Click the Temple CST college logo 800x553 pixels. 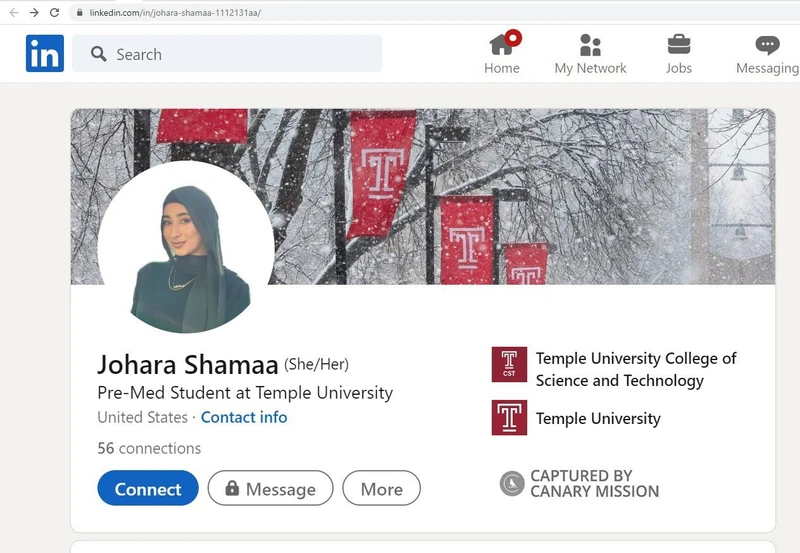[x=509, y=364]
